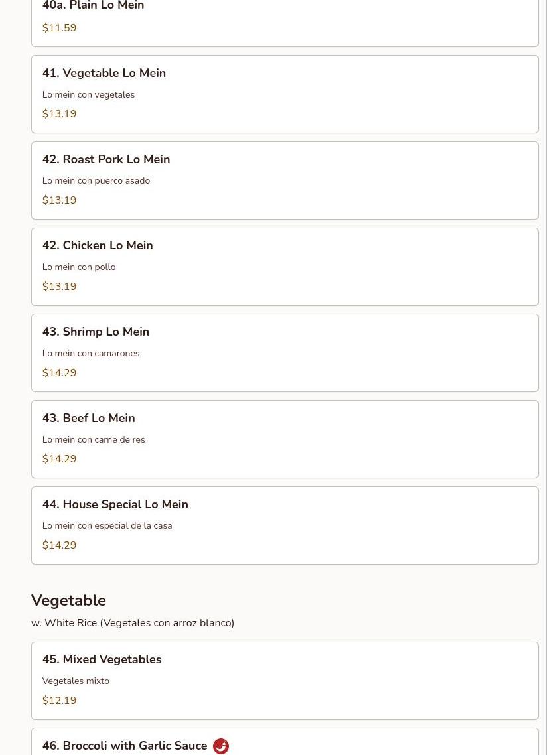Click the 'Lo mein con puerco asado' description
Image resolution: width=560 pixels, height=755 pixels.
click(x=96, y=180)
